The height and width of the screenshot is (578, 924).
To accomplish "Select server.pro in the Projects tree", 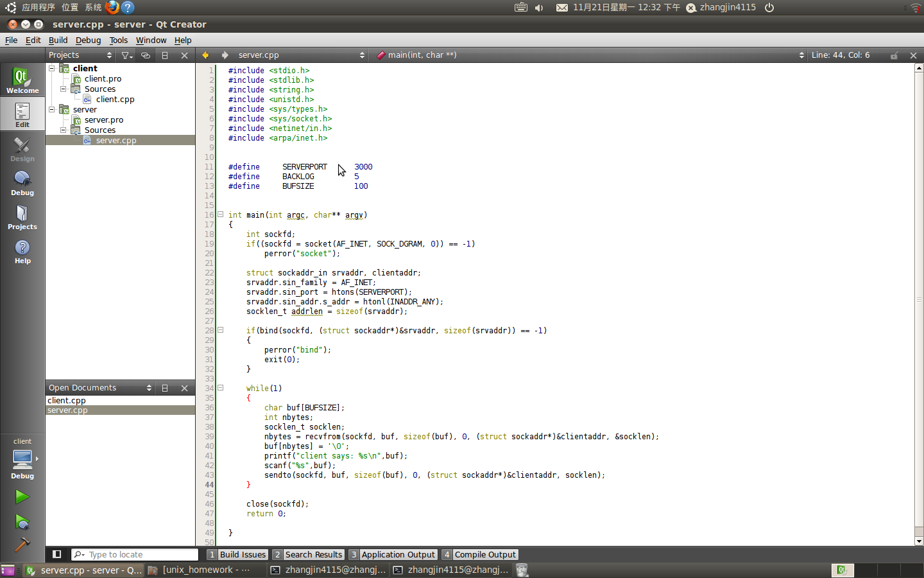I will pyautogui.click(x=104, y=119).
